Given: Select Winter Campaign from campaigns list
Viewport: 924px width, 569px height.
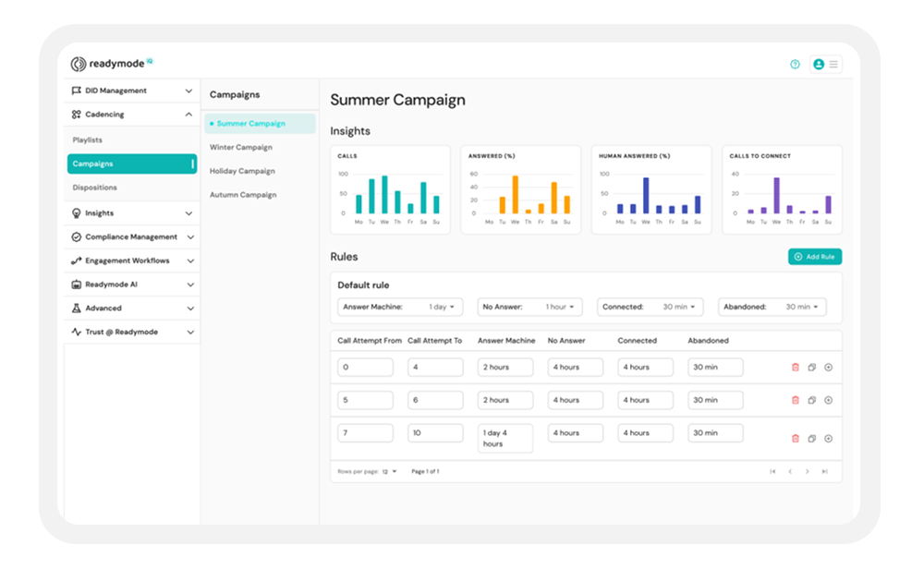Looking at the screenshot, I should pyautogui.click(x=241, y=147).
